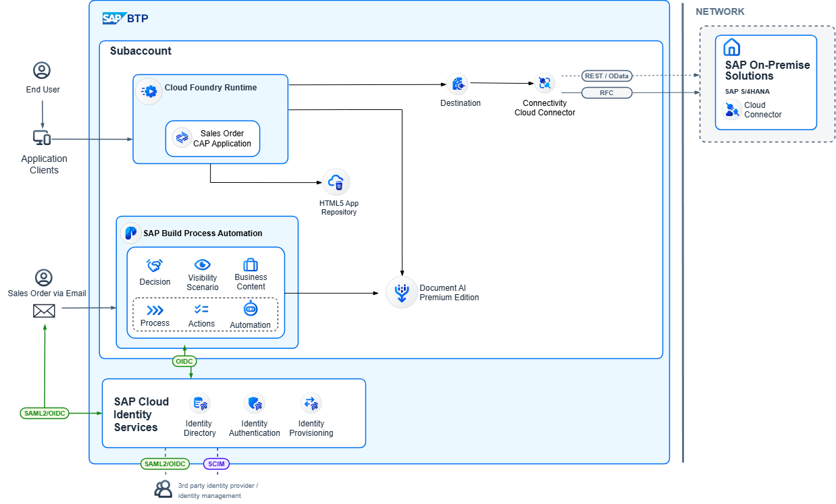Screen dimensions: 836x504
Task: Select the OIDC green pill label
Action: [x=184, y=362]
